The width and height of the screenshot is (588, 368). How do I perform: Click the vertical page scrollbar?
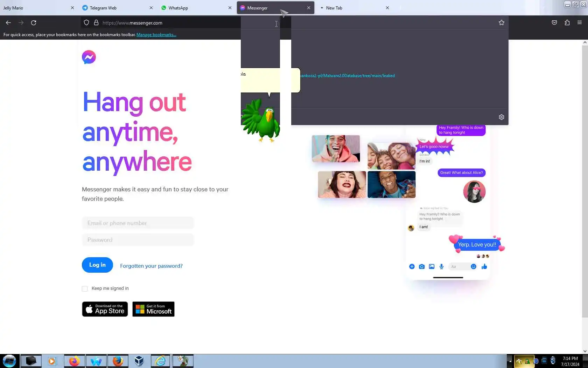point(585,182)
